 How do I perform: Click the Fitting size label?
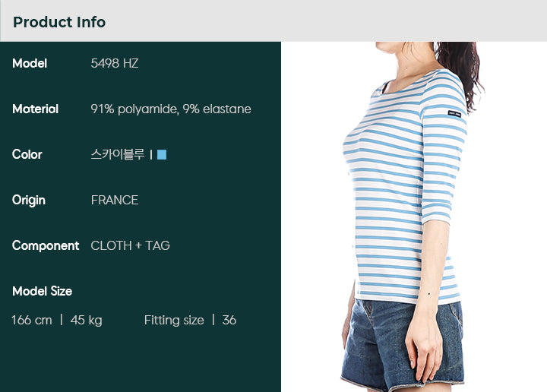point(174,320)
